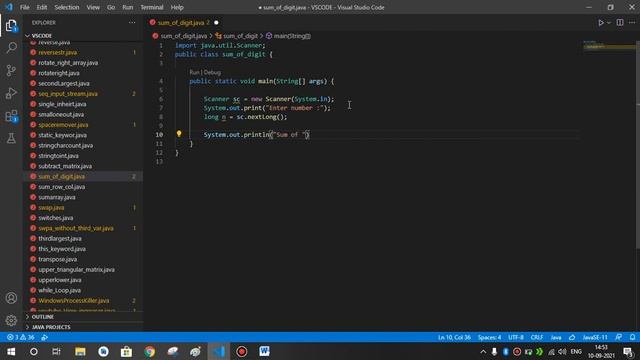Image resolution: width=640 pixels, height=360 pixels.
Task: Open File Explorer from taskbar
Action: tap(80, 351)
